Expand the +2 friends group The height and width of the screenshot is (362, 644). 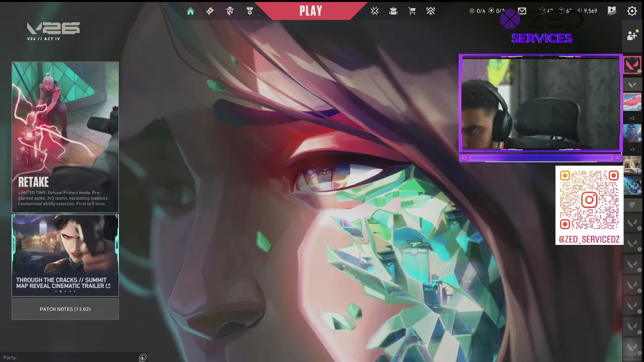click(x=632, y=118)
